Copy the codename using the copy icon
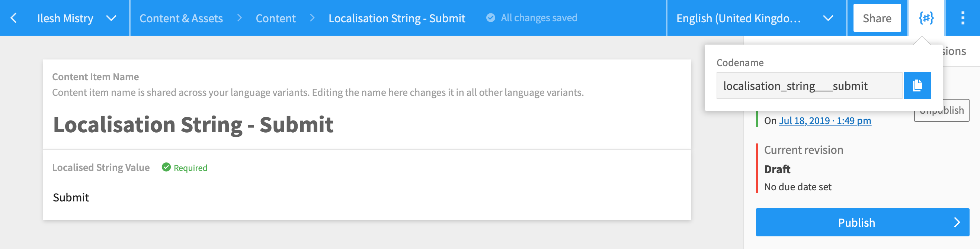 (x=917, y=85)
